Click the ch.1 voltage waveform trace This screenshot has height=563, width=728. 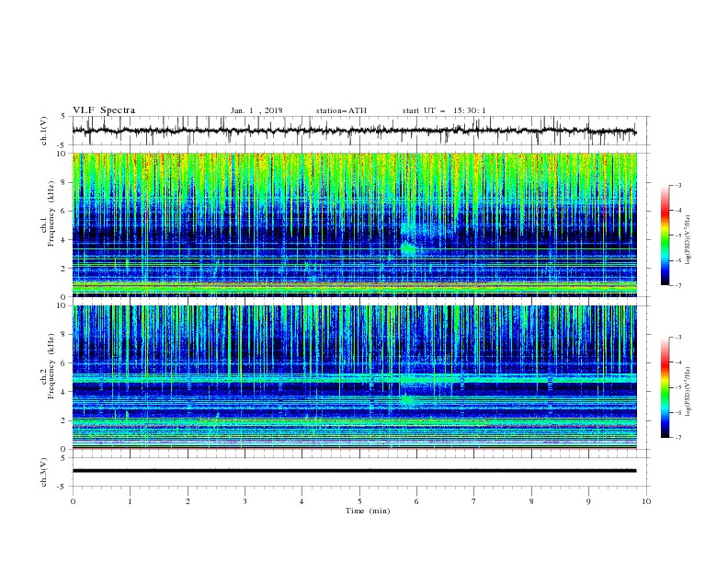(x=354, y=131)
